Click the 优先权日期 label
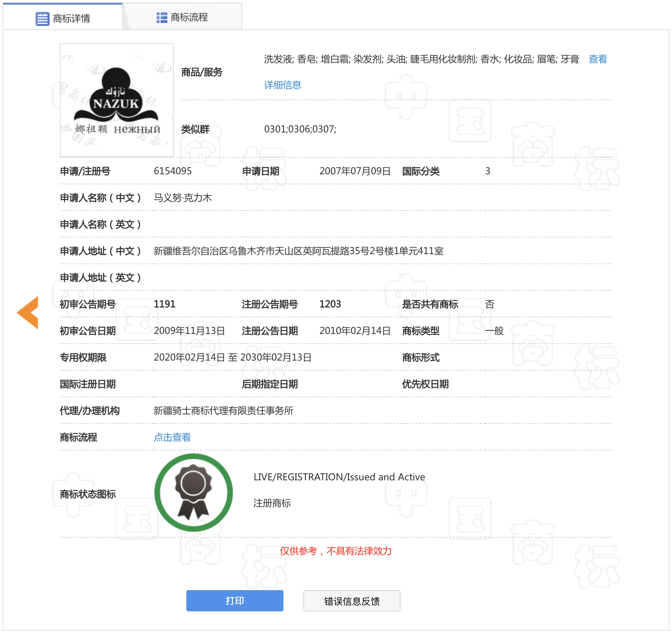 (425, 384)
